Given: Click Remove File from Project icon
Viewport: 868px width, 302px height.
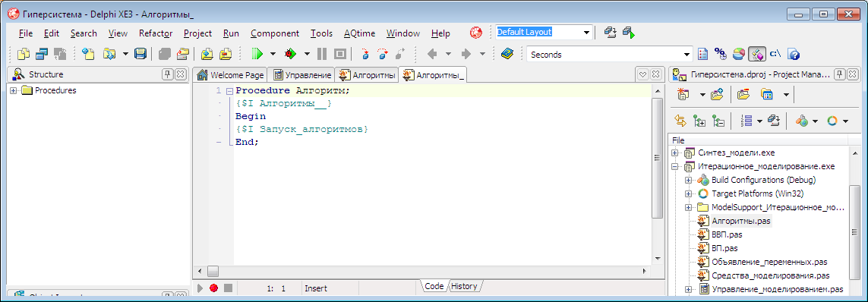Looking at the screenshot, I should click(x=226, y=54).
